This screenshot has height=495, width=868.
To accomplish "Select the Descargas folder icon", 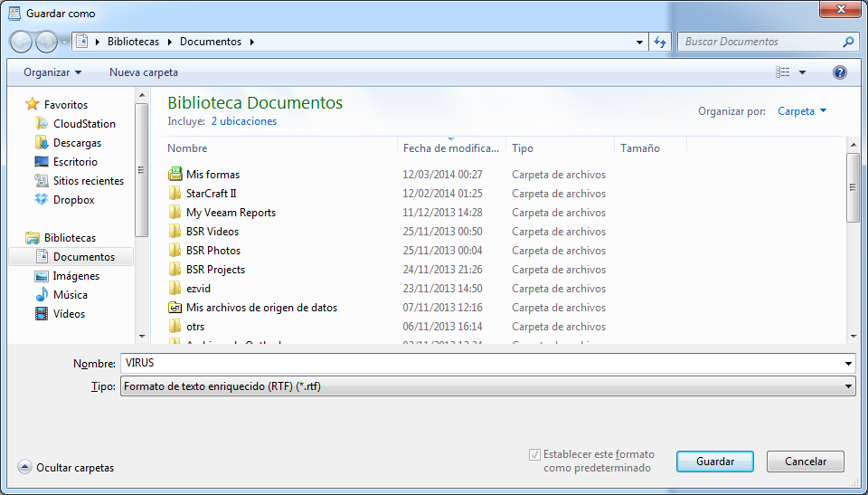I will click(x=42, y=142).
